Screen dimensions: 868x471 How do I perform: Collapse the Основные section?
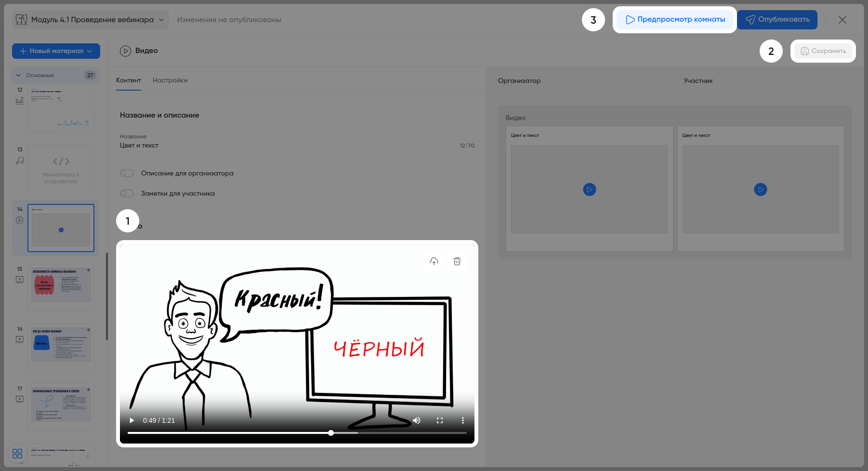(x=19, y=75)
